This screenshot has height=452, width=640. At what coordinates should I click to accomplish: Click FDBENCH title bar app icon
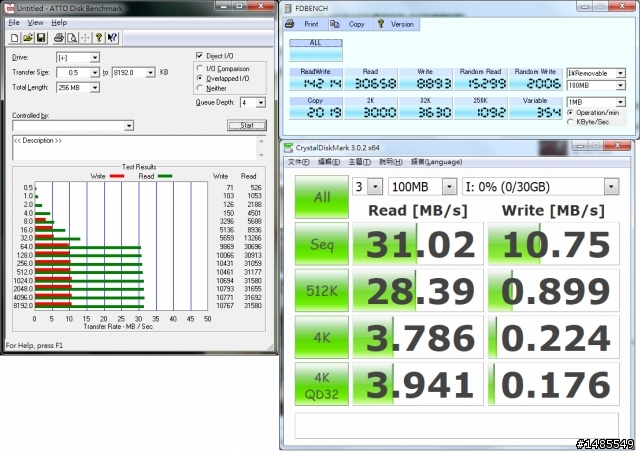coord(288,8)
